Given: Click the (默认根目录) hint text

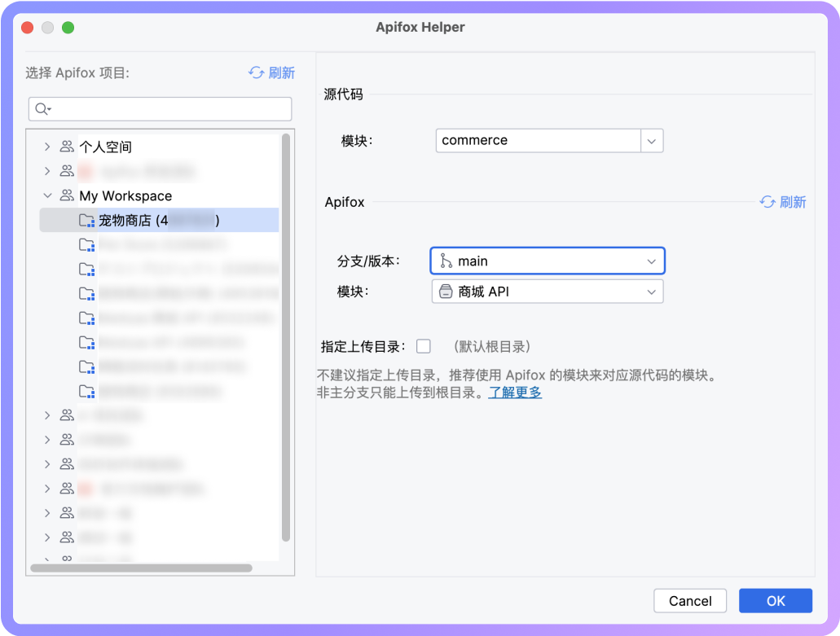Looking at the screenshot, I should click(x=492, y=347).
